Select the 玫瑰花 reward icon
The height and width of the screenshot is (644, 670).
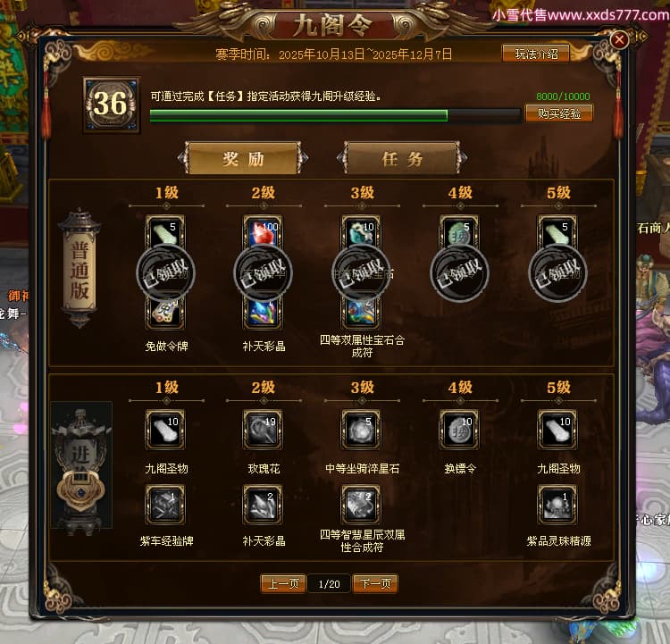[263, 430]
